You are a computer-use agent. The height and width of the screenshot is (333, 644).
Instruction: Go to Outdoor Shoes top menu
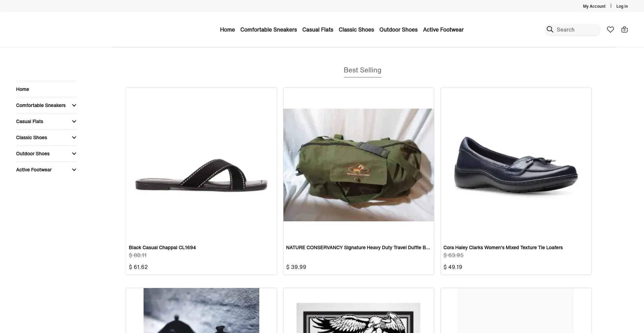pyautogui.click(x=398, y=30)
